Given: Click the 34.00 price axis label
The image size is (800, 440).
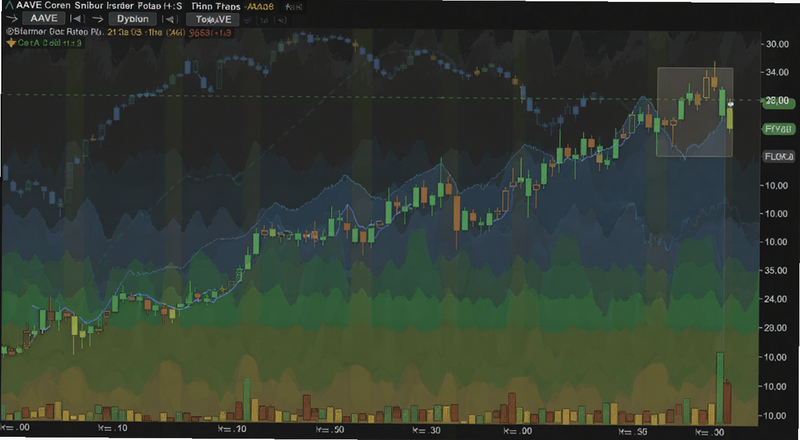Looking at the screenshot, I should pos(777,72).
